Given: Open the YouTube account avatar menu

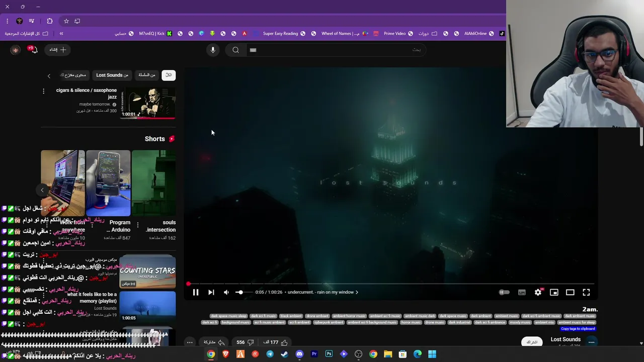Looking at the screenshot, I should 16,50.
